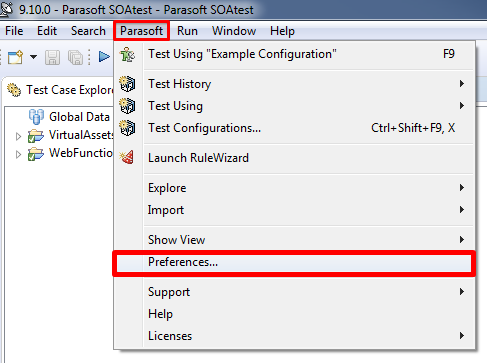Click the Global Data Sources database icon
Screen dimensions: 487x363
pyautogui.click(x=36, y=117)
